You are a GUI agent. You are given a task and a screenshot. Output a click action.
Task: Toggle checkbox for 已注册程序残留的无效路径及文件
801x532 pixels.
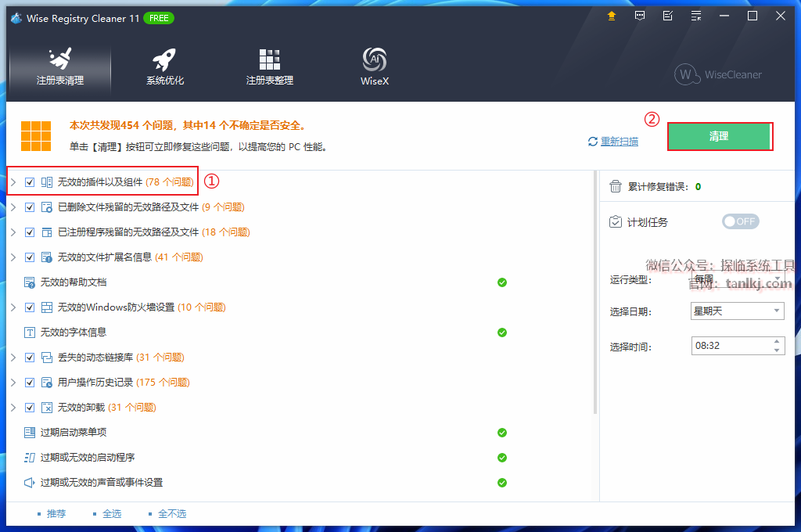click(x=30, y=232)
